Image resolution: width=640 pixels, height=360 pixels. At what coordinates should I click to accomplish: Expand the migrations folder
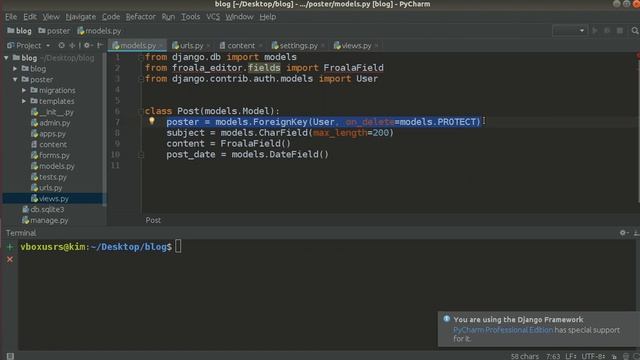point(24,90)
